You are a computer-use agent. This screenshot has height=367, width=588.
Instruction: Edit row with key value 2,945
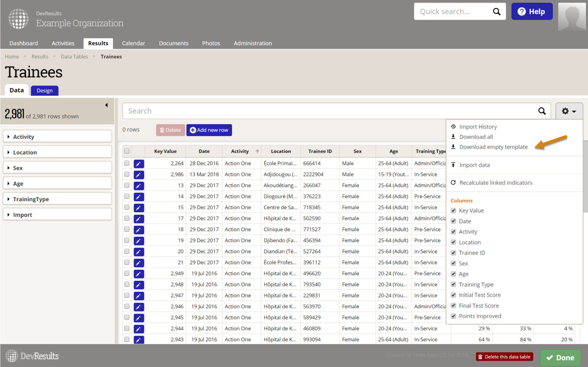(x=139, y=318)
